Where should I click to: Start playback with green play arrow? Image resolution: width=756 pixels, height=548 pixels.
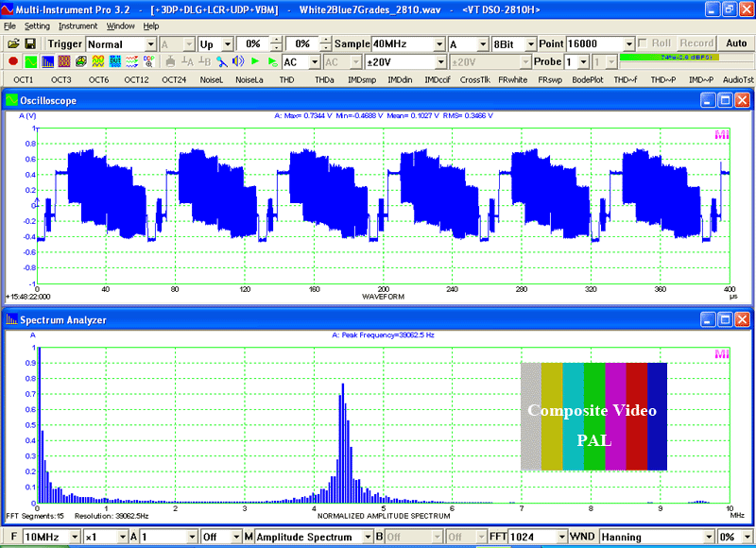[255, 61]
